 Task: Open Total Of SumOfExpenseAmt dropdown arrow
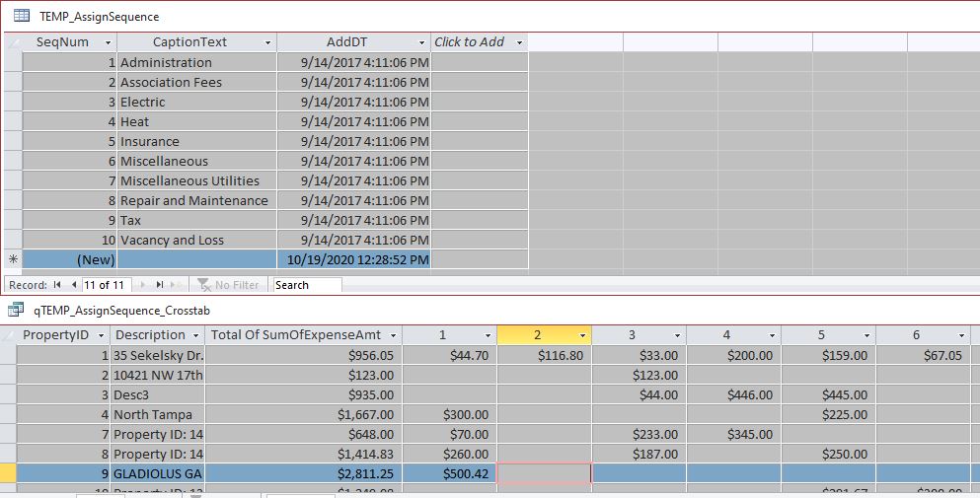coord(393,335)
